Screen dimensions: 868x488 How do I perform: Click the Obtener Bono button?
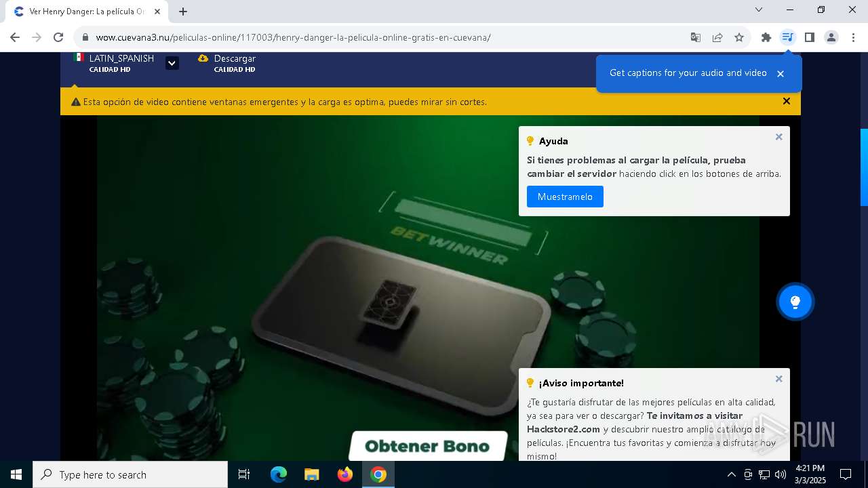(x=428, y=445)
